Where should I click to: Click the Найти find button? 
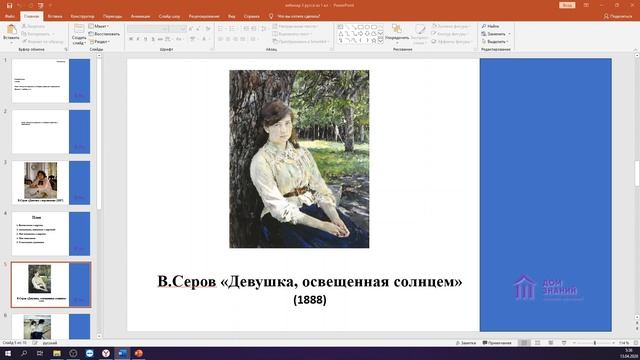point(490,26)
